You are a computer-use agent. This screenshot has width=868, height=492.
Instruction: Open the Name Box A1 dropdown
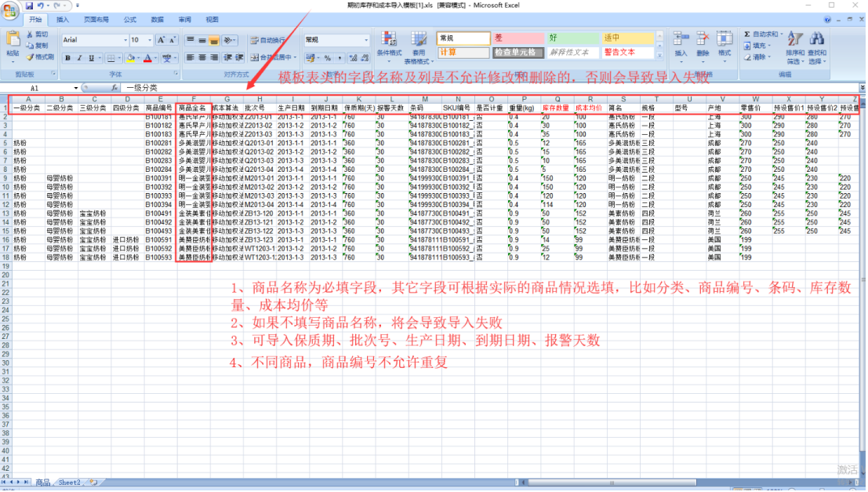point(76,88)
